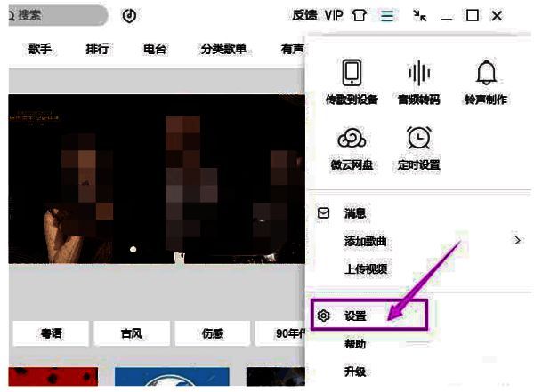Toggle the main menu hamburger icon

coord(387,16)
